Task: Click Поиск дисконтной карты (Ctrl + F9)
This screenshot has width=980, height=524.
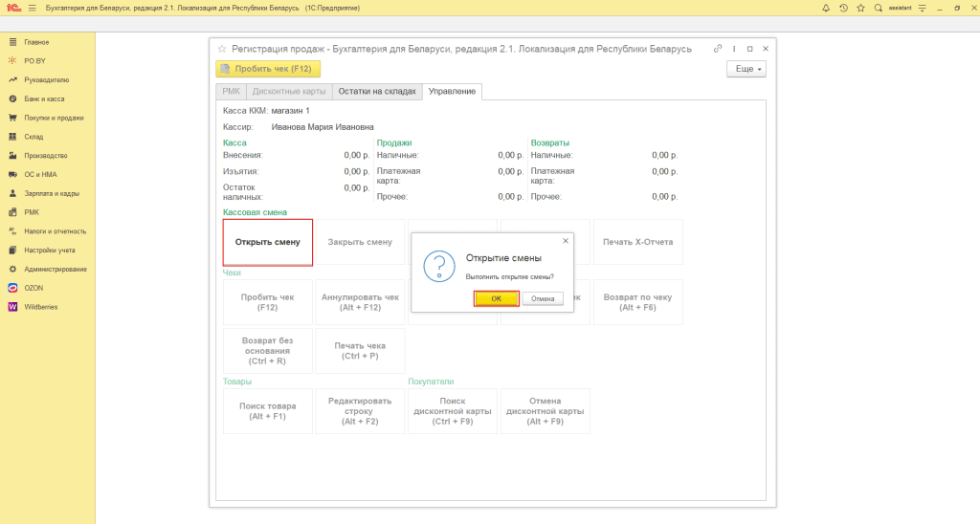Action: [x=453, y=411]
